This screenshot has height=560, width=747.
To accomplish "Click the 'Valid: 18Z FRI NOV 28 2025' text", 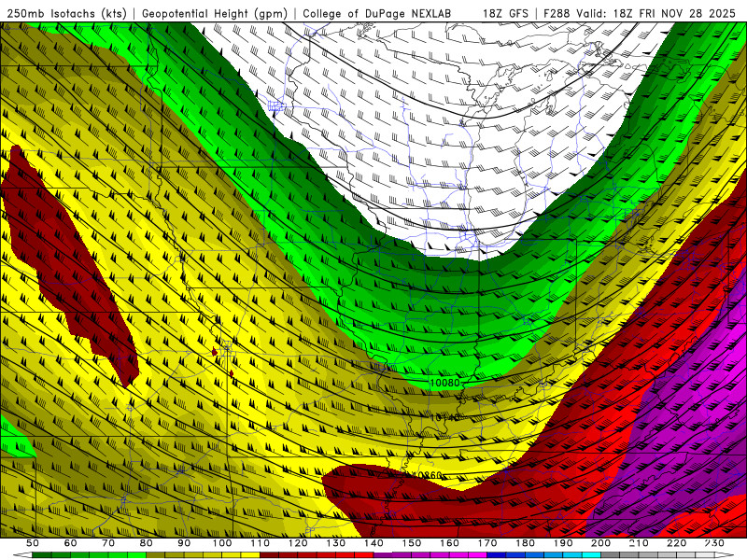I will [656, 13].
